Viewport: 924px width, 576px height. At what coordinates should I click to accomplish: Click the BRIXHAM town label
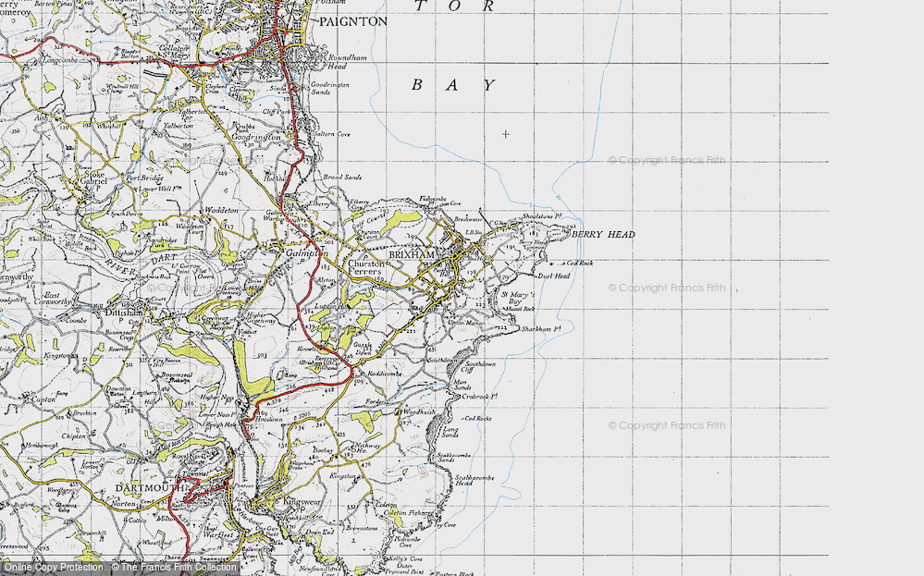(412, 254)
